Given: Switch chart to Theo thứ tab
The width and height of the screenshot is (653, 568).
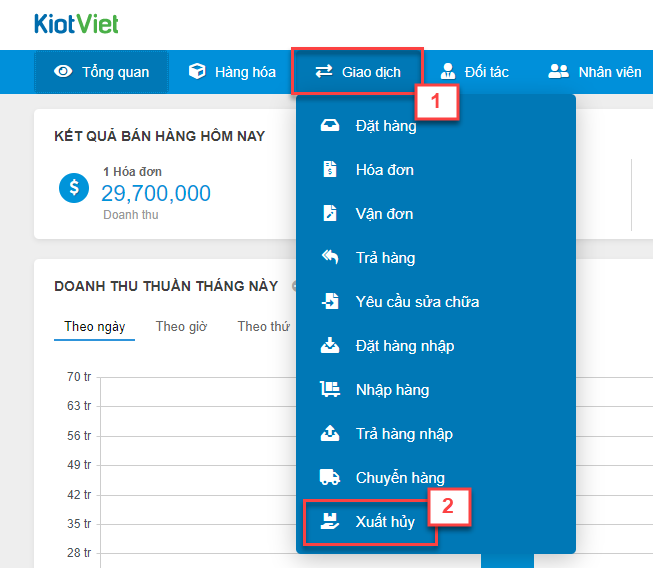Looking at the screenshot, I should point(263,327).
